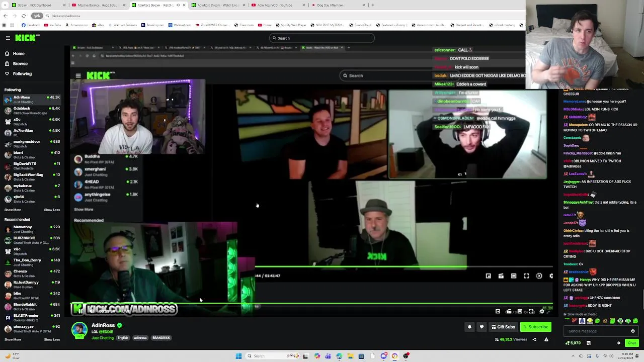Pause the live stream video
Screen dimensions: 644x362
pos(80,311)
